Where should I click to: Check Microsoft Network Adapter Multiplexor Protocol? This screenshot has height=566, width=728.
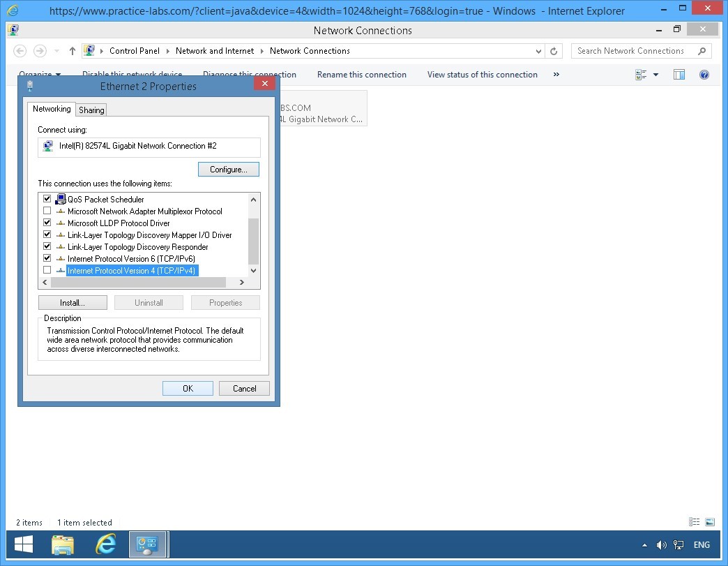pos(47,211)
